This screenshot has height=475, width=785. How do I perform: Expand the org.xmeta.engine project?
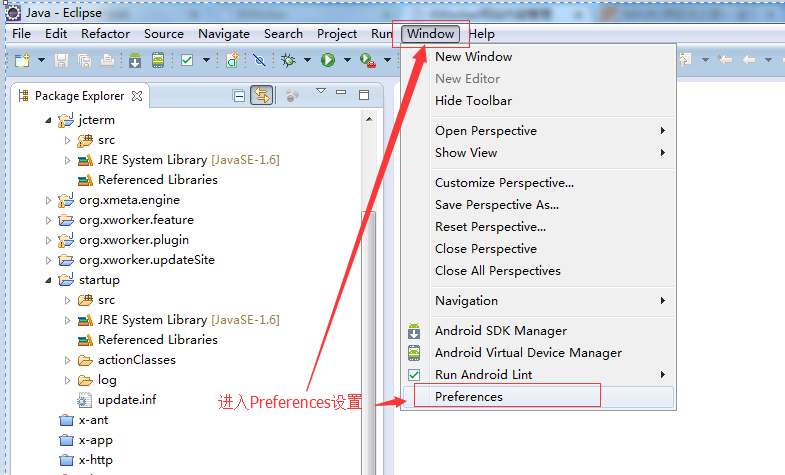pyautogui.click(x=48, y=200)
